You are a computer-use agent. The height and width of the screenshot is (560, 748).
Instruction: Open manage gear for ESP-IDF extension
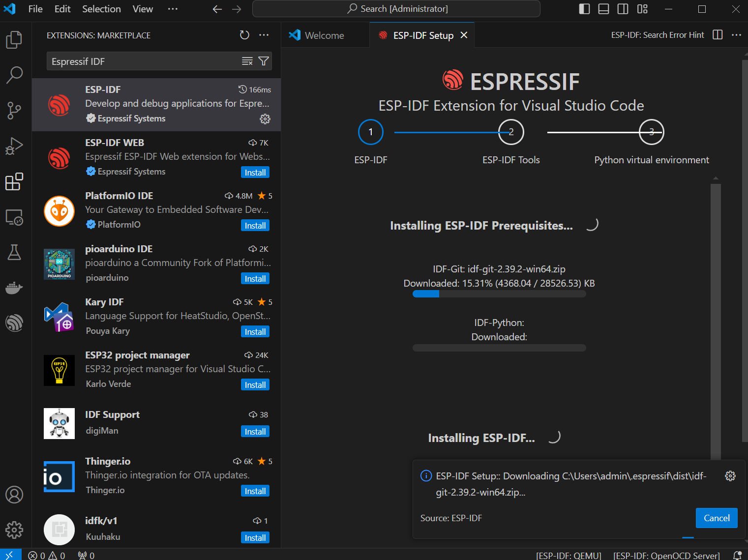(265, 119)
